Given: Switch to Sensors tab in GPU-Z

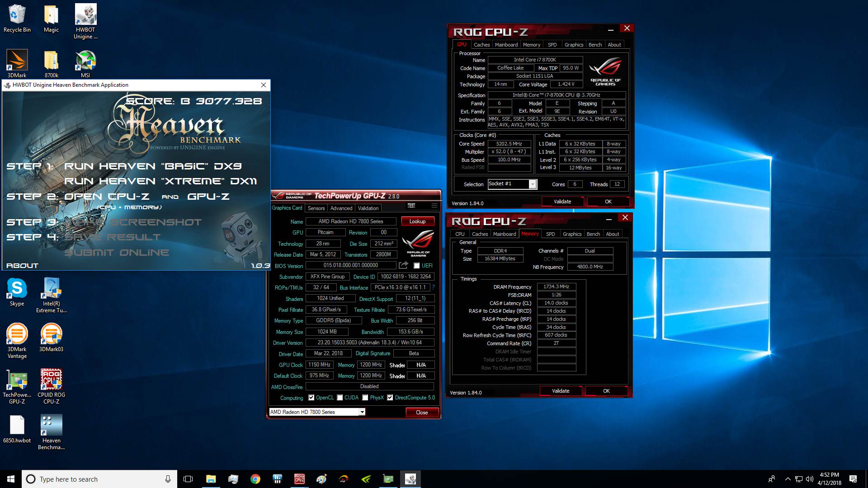Looking at the screenshot, I should 316,208.
